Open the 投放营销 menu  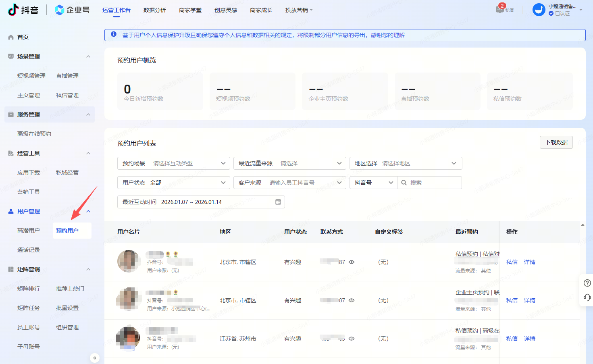coord(298,10)
